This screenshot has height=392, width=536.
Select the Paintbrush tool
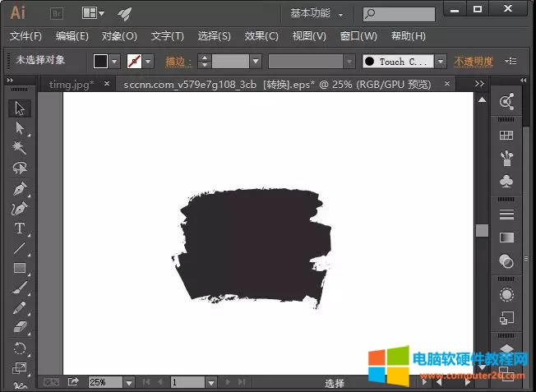click(x=20, y=288)
